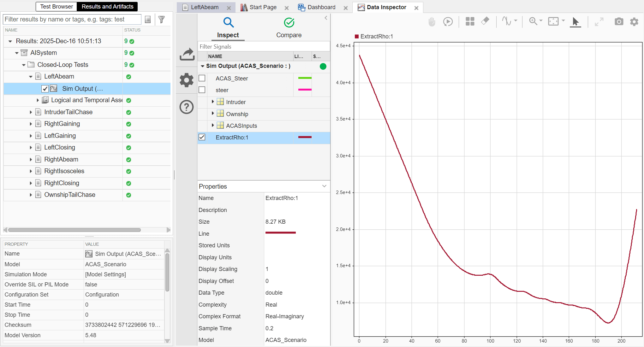The image size is (644, 347).
Task: Collapse the AISystem tree node
Action: pos(17,53)
